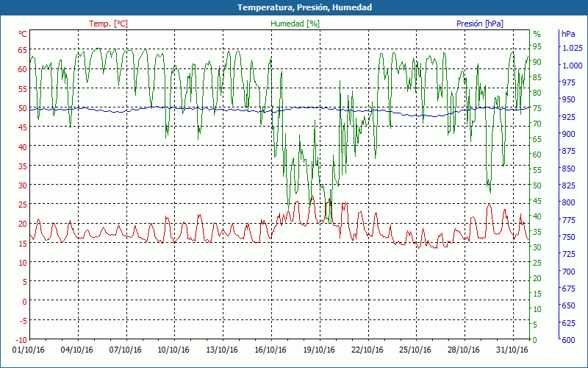Click the date label "10/10/16"
Image resolution: width=588 pixels, height=368 pixels.
(173, 350)
